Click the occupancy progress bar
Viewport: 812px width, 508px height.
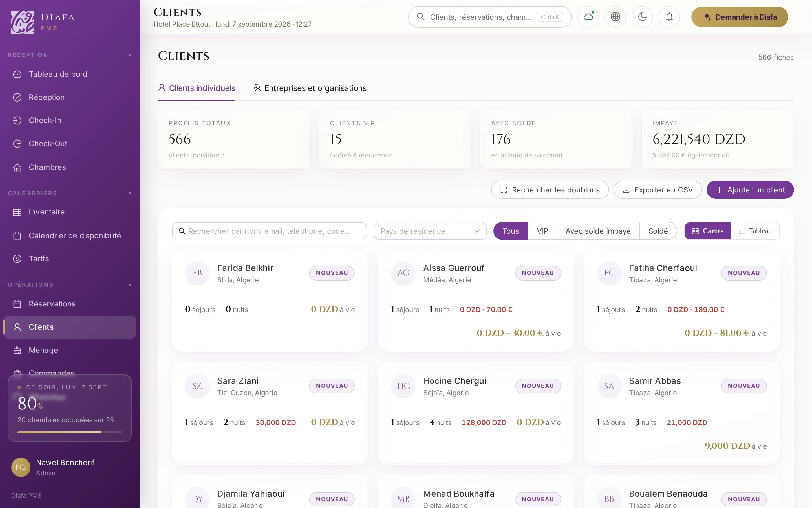click(x=70, y=432)
